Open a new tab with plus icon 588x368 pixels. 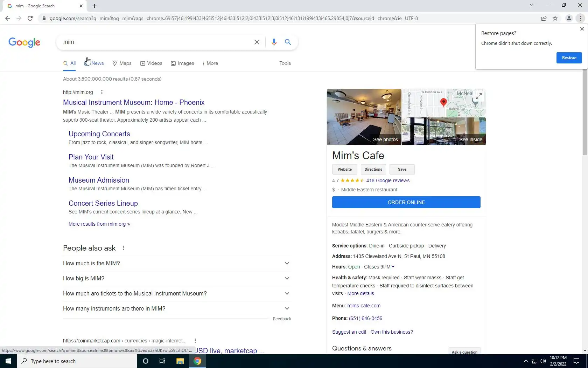(x=94, y=6)
